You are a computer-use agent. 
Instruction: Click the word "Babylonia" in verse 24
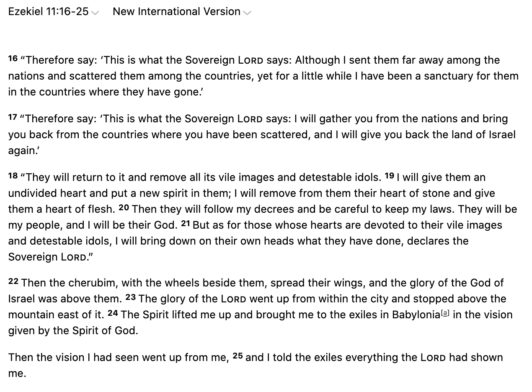point(416,315)
